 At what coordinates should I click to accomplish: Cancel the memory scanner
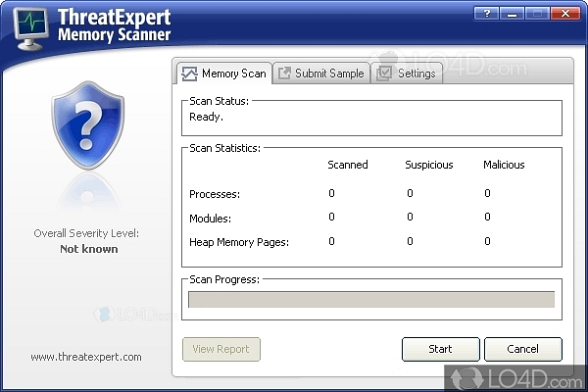(523, 349)
